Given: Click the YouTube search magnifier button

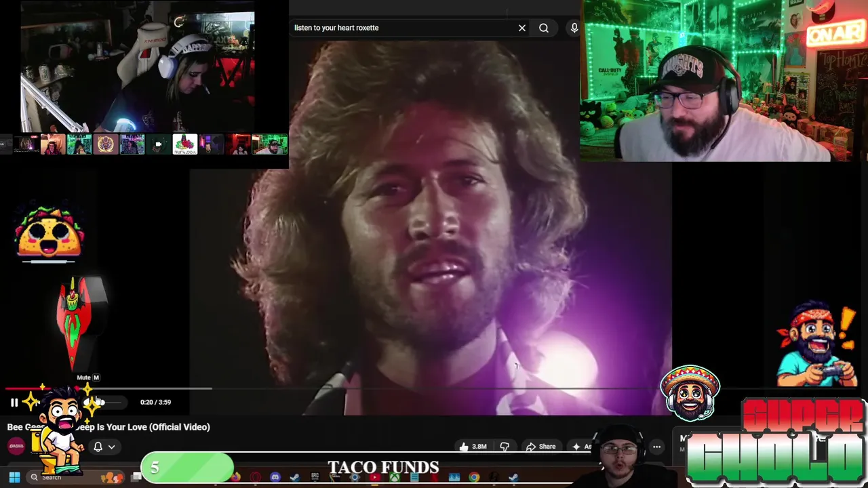Looking at the screenshot, I should tap(544, 28).
